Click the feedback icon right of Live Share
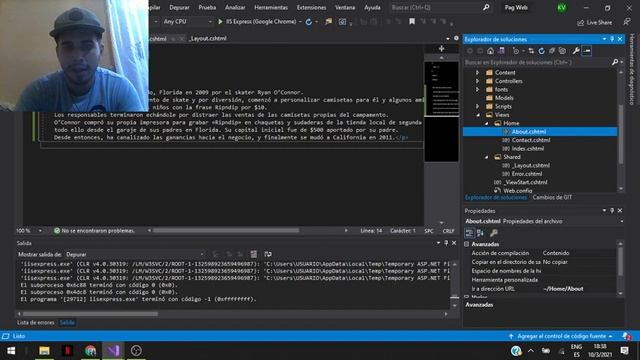The image size is (640, 360). pyautogui.click(x=627, y=22)
